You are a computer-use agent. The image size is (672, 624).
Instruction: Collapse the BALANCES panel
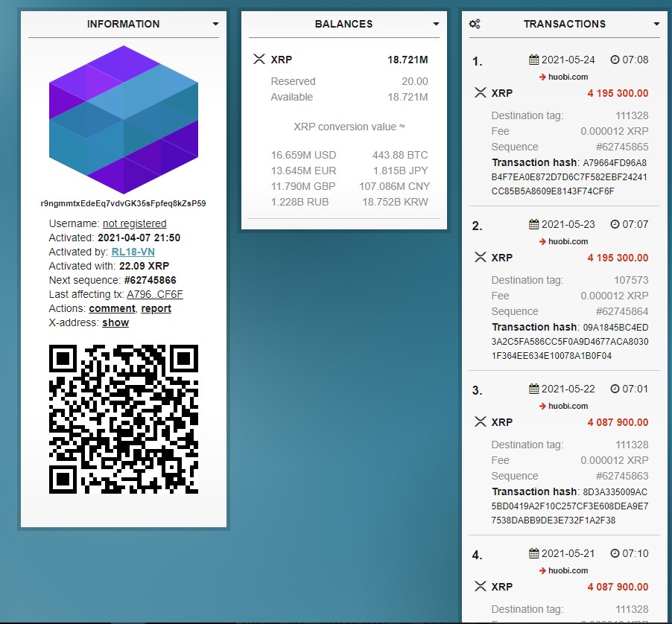(437, 23)
